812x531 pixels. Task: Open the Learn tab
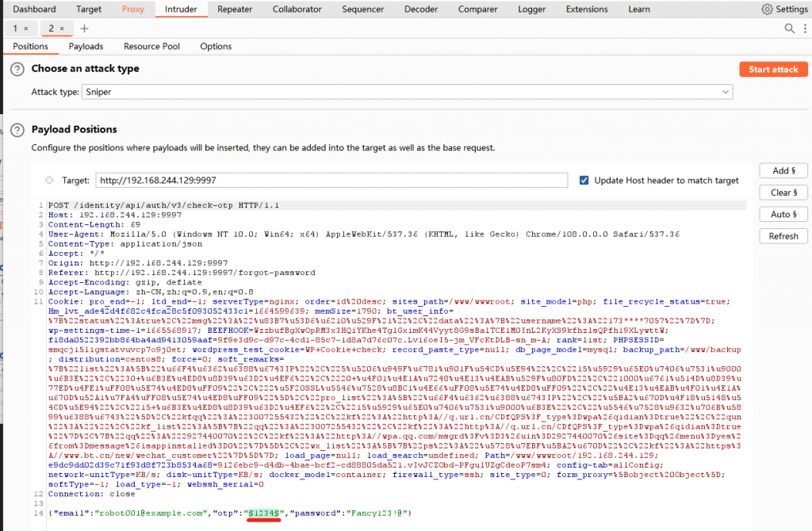click(639, 10)
